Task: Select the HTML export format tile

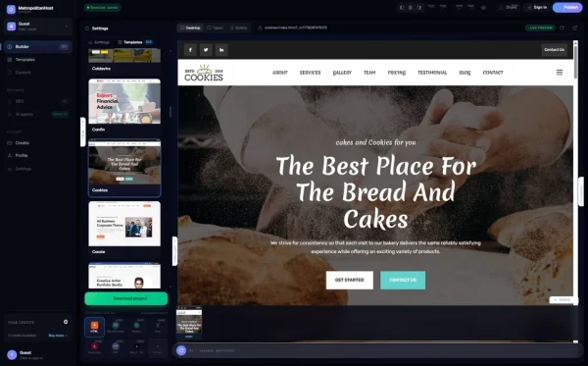Action: [x=94, y=327]
